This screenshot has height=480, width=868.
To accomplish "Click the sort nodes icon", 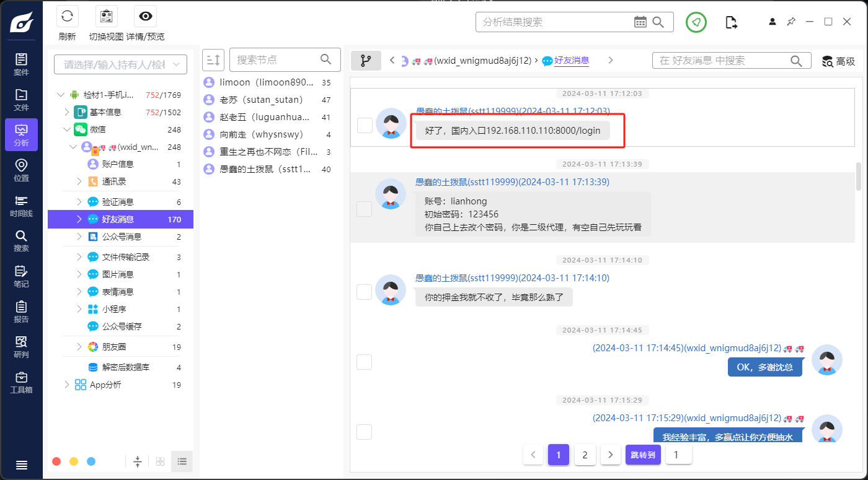I will (x=213, y=60).
